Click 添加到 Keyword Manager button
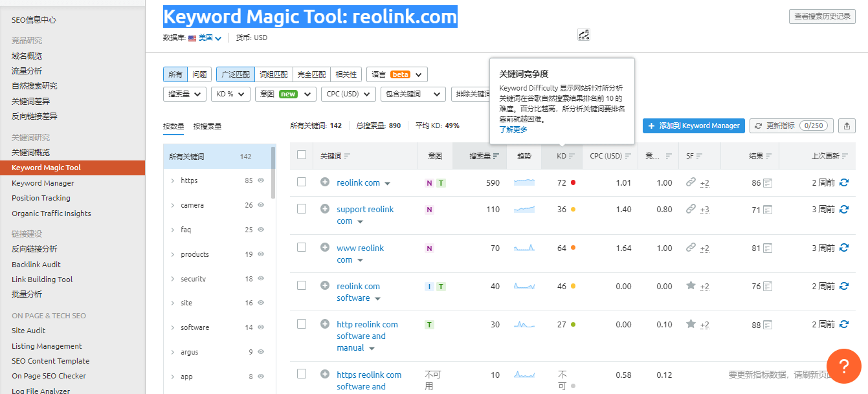This screenshot has width=868, height=394. (694, 126)
